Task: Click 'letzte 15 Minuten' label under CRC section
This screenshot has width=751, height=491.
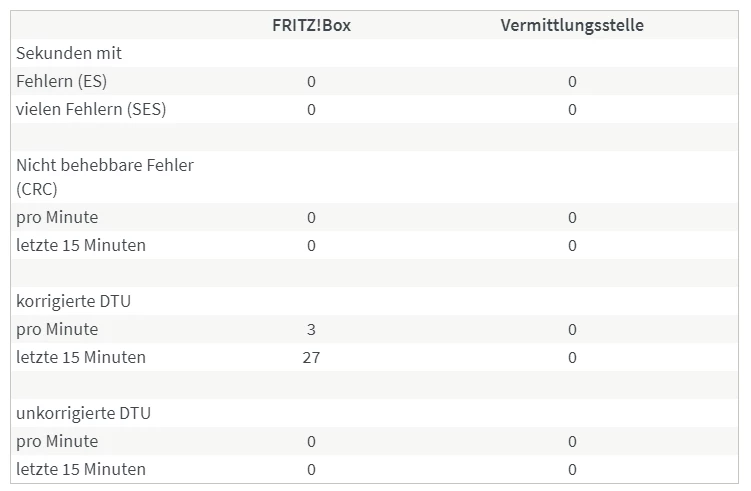Action: [81, 245]
